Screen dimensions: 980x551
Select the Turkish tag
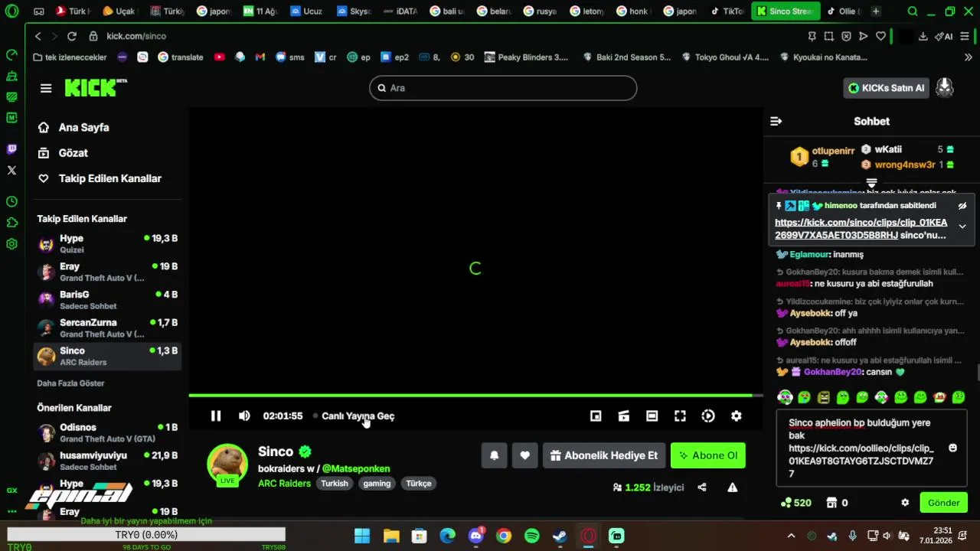coord(335,483)
